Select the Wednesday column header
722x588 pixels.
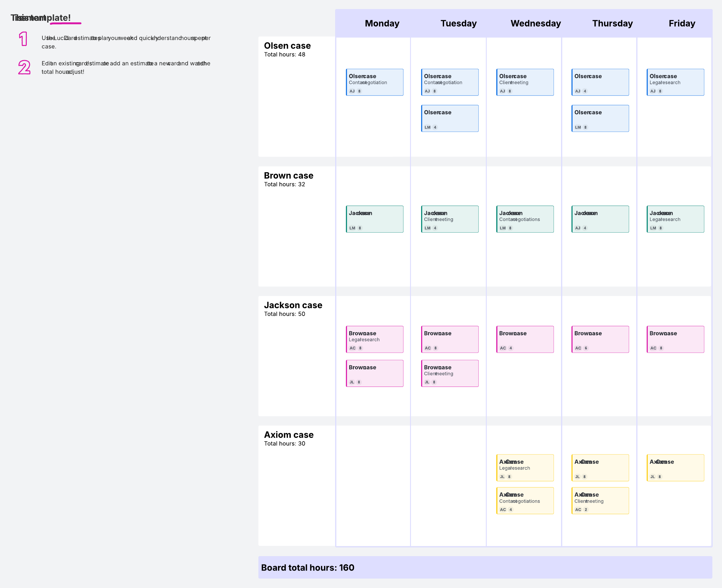click(535, 23)
